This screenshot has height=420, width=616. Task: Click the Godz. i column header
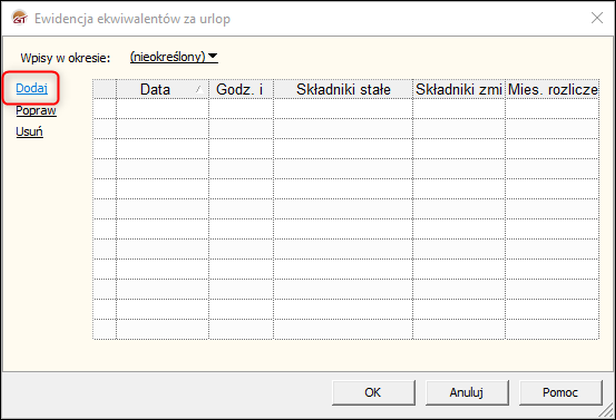(x=240, y=89)
